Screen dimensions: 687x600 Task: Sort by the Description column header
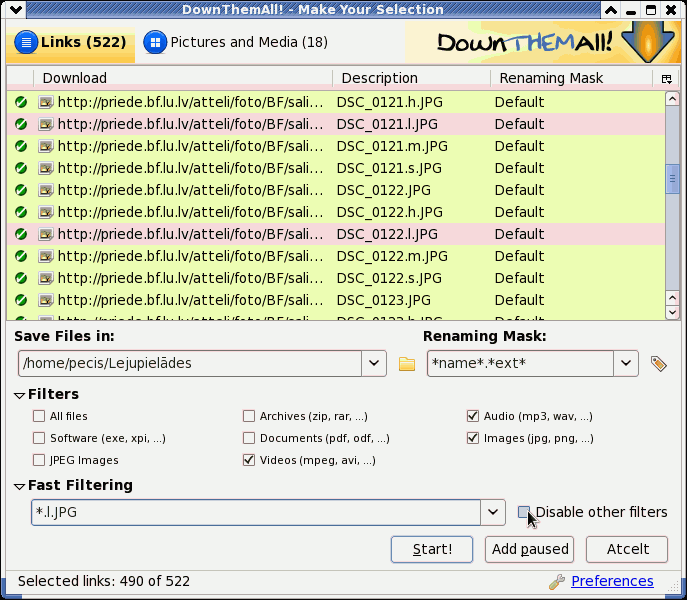tap(411, 78)
